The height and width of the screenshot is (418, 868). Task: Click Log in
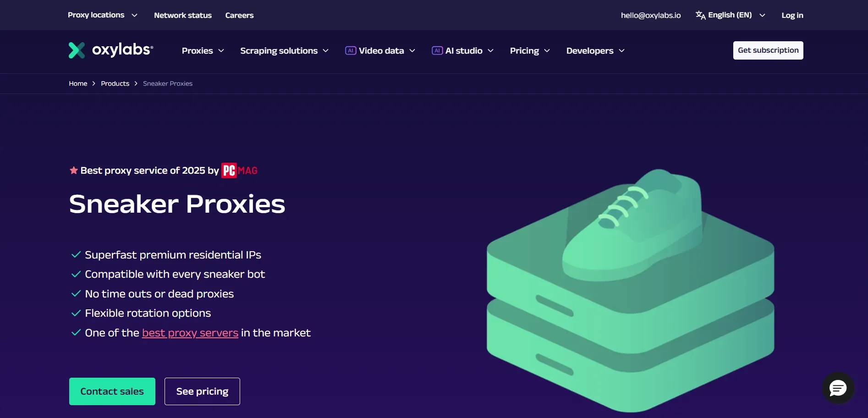(x=792, y=15)
